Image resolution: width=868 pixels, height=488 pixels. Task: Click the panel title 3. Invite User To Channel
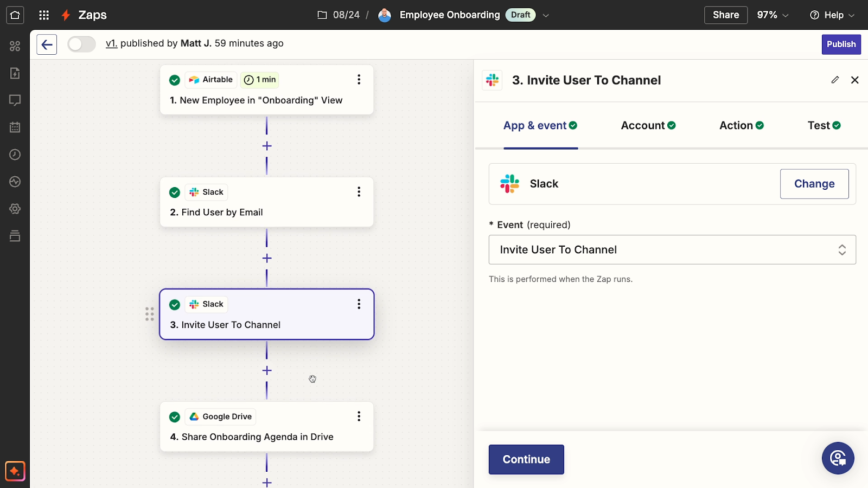click(586, 80)
